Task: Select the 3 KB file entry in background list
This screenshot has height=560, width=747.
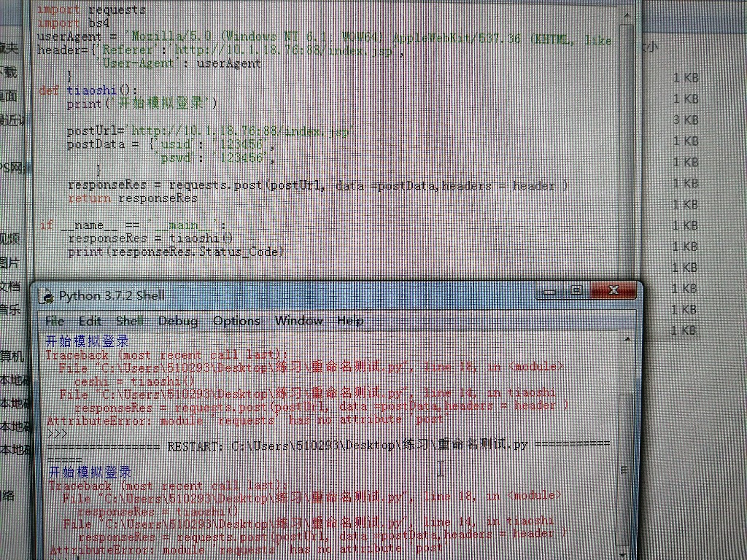Action: [x=686, y=120]
